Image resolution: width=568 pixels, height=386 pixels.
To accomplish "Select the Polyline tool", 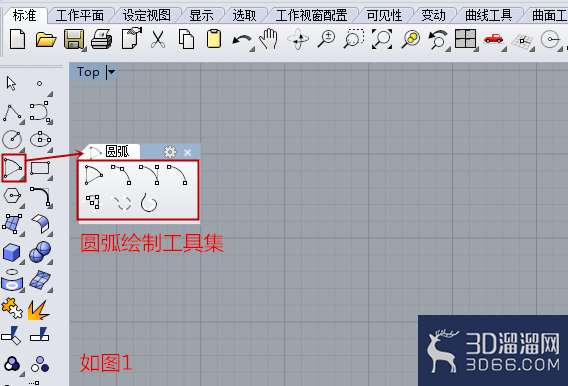I will coord(12,113).
